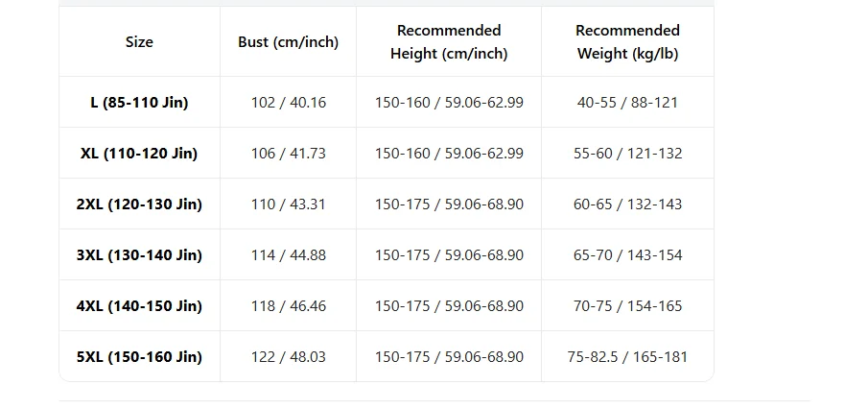Click the L row height cell 150-160
Viewport: 868px width, 409px height.
point(449,103)
